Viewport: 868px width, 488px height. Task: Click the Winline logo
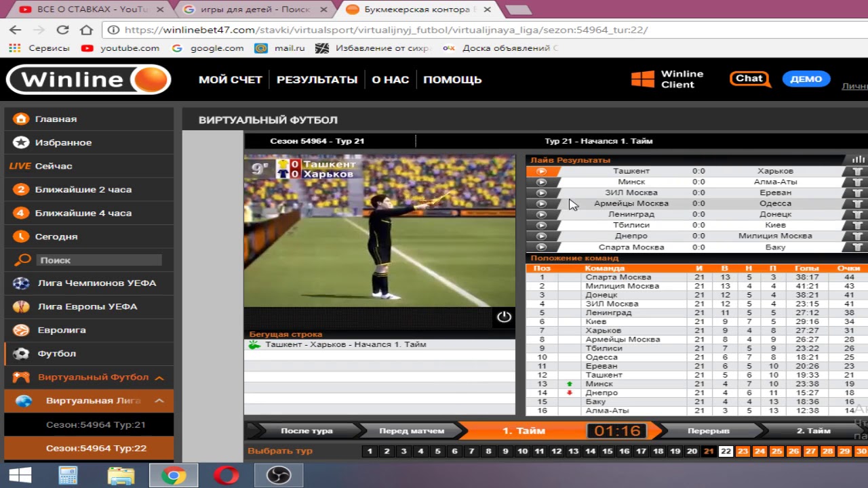(x=88, y=79)
